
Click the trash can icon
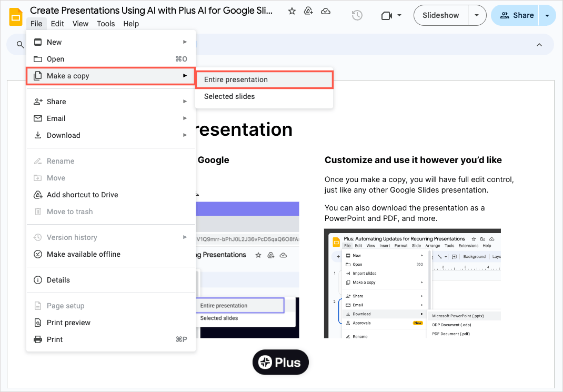click(38, 212)
